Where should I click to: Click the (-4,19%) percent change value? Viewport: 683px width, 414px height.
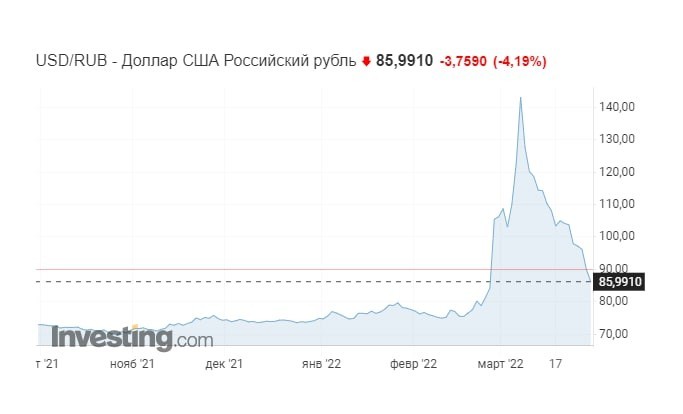(520, 61)
